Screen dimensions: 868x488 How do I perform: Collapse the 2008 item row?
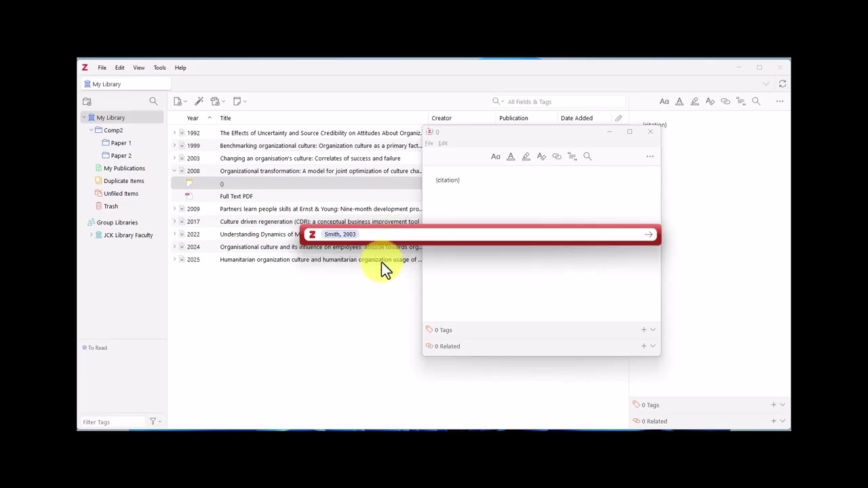tap(174, 171)
